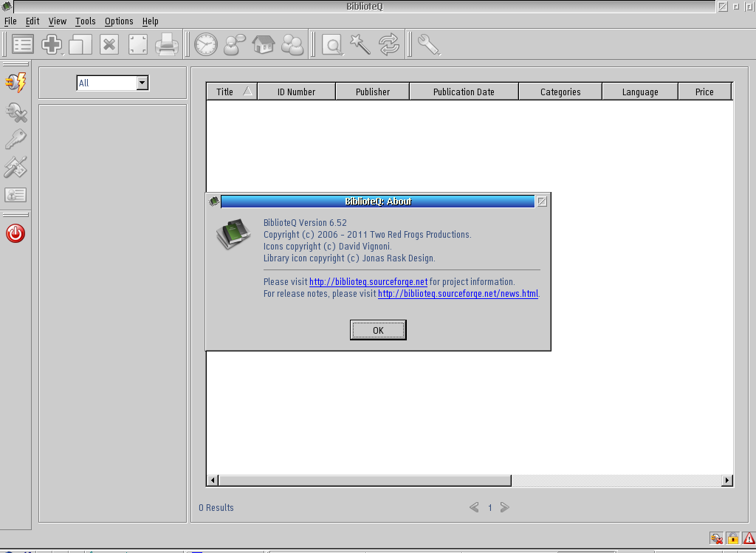This screenshot has height=553, width=756.
Task: Sort by the Publication Date column header
Action: 464,92
